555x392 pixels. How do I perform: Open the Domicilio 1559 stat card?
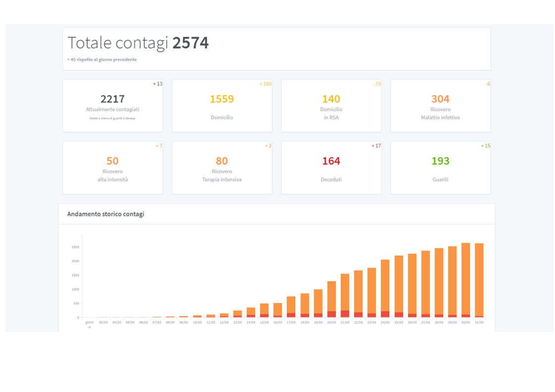pos(222,105)
